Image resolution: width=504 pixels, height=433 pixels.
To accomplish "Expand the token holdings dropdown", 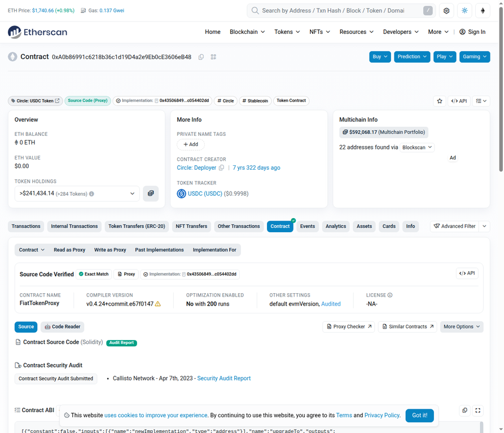I will pyautogui.click(x=77, y=193).
